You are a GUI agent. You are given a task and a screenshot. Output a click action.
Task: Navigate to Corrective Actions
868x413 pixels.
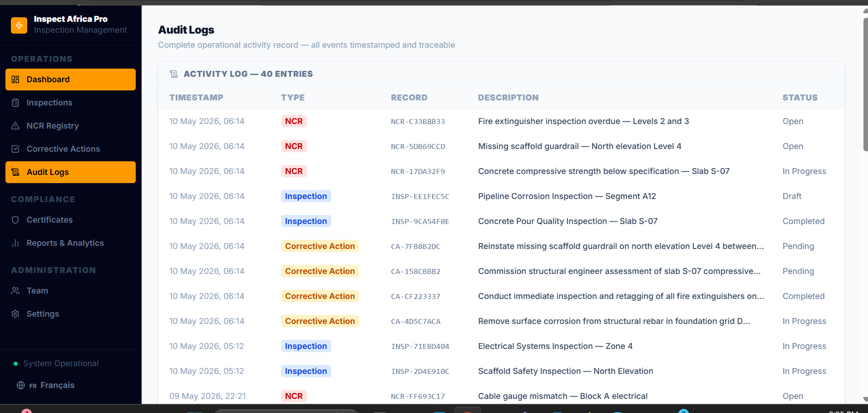(x=70, y=149)
